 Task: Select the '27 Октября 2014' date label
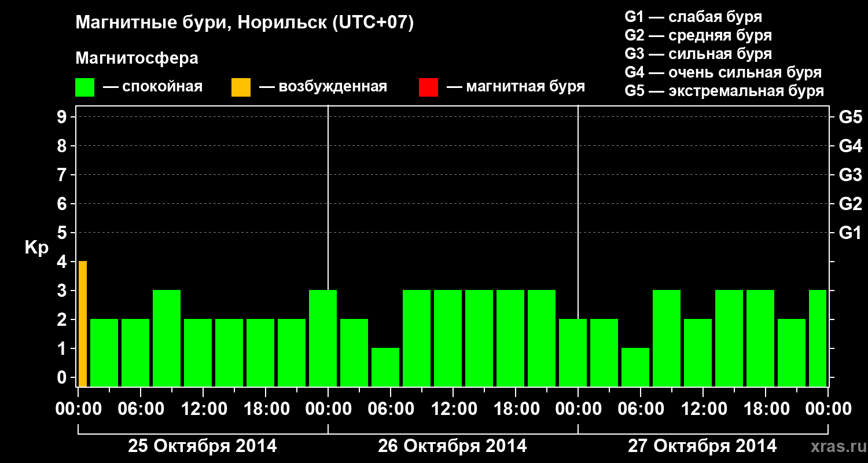[702, 446]
